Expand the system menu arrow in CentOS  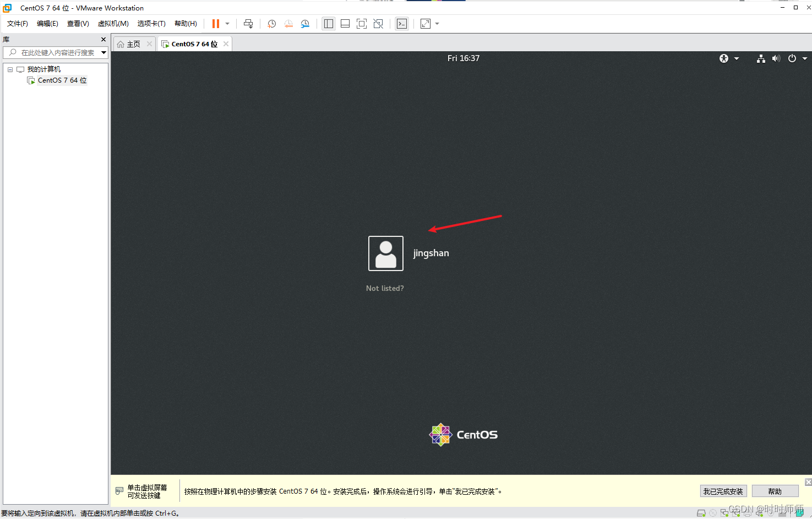pyautogui.click(x=805, y=58)
